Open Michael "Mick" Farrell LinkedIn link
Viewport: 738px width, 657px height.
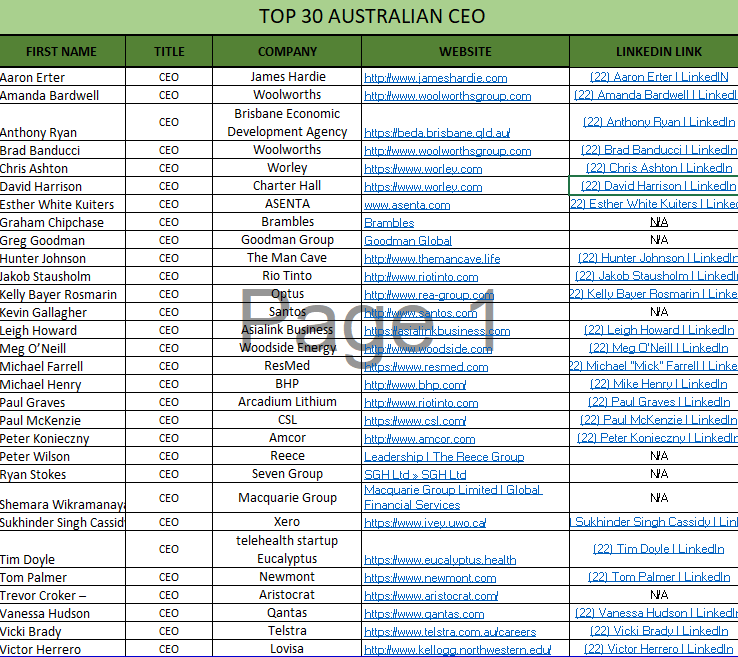pos(654,366)
